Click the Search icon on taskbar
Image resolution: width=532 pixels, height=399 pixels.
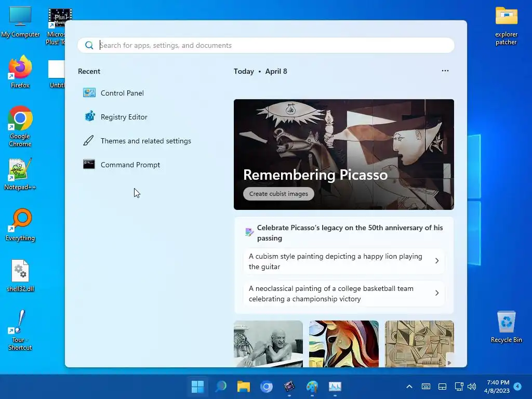click(x=220, y=387)
